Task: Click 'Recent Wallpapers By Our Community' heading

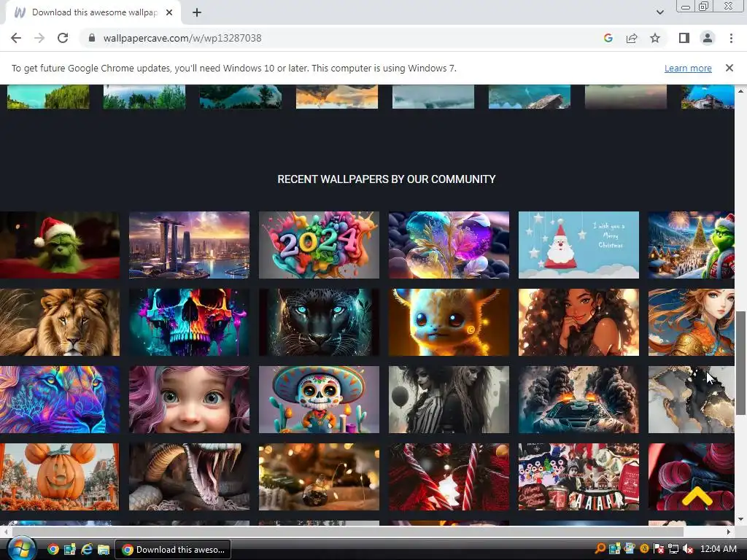Action: (x=387, y=179)
